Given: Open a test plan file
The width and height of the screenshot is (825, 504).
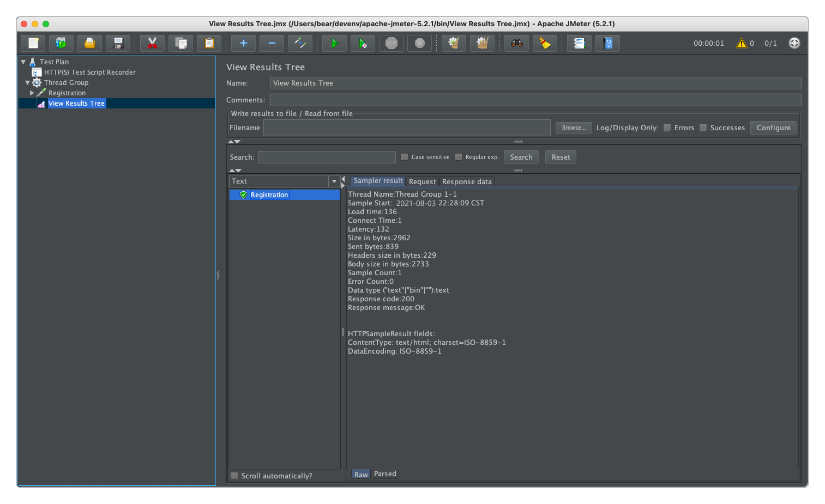Looking at the screenshot, I should [x=89, y=43].
